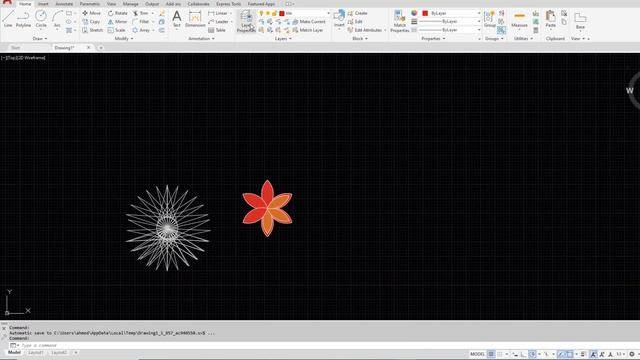Image resolution: width=640 pixels, height=360 pixels.
Task: Click the Insert block icon
Action: click(339, 19)
